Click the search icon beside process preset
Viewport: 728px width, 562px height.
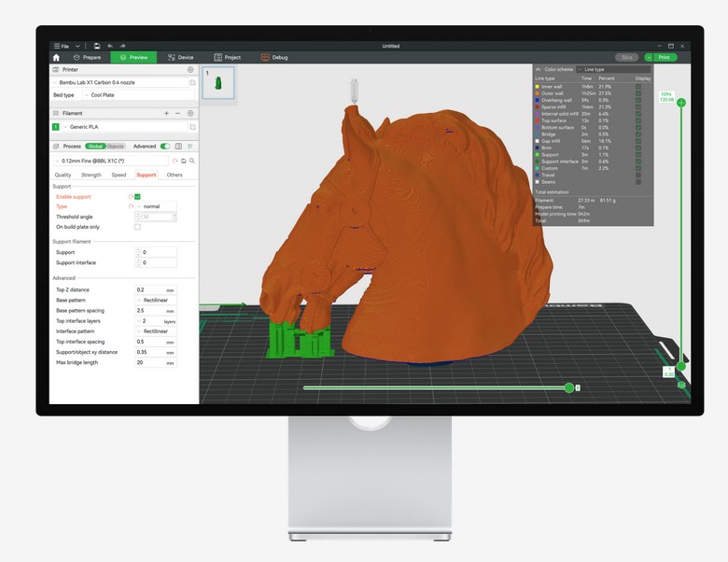coord(192,161)
